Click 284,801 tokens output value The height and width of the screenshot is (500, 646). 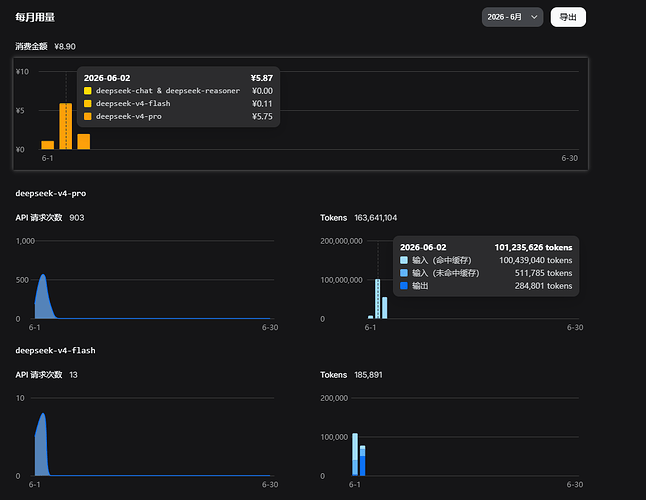[543, 286]
